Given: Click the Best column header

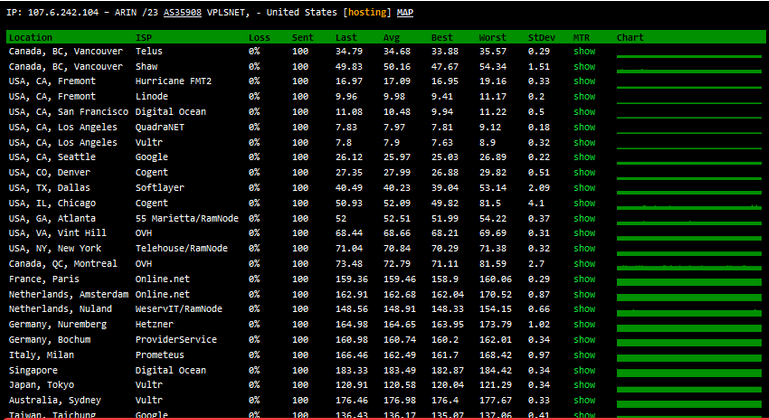Looking at the screenshot, I should [442, 37].
